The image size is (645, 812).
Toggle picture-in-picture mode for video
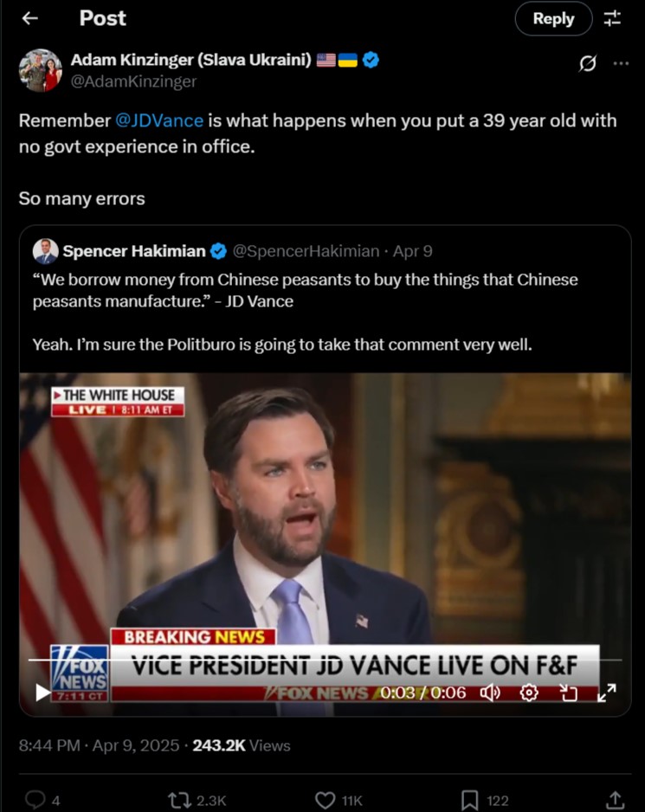(568, 692)
